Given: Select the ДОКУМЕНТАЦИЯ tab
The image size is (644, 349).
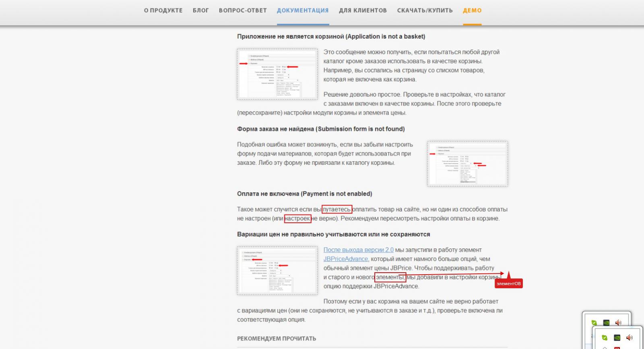Looking at the screenshot, I should 303,10.
